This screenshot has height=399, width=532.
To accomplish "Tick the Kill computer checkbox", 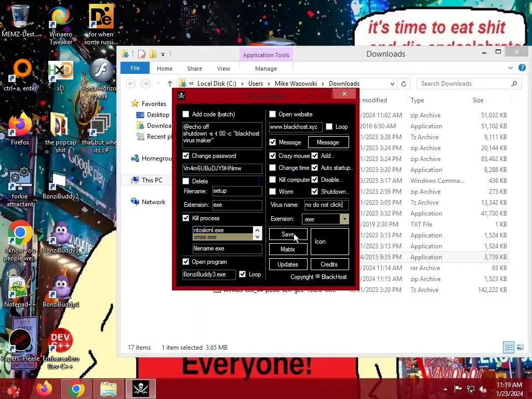I will tap(272, 179).
